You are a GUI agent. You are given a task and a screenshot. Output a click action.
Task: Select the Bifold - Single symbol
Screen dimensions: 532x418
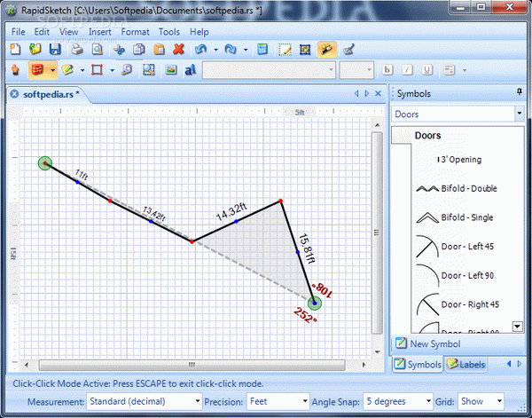click(455, 217)
